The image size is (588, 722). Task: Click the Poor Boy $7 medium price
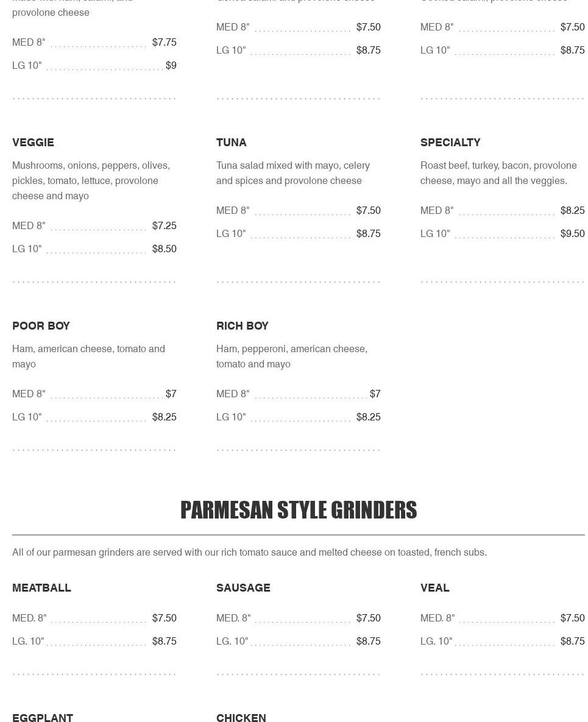[x=171, y=394]
